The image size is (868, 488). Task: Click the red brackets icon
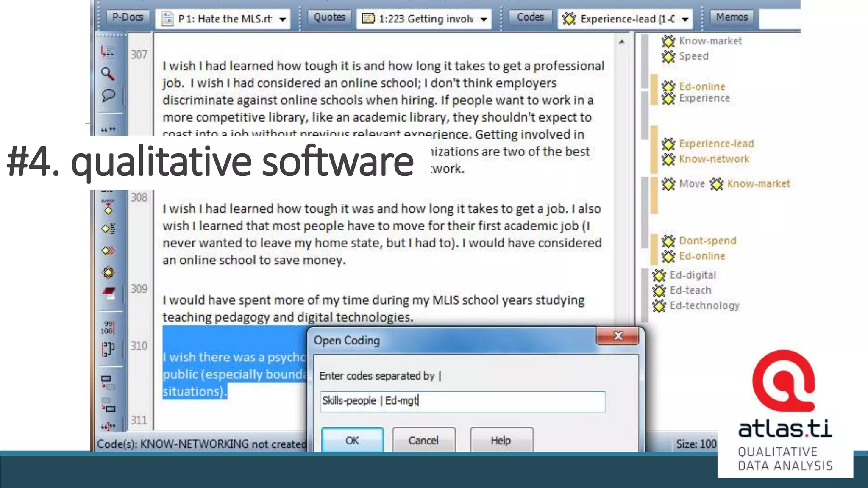(x=108, y=349)
